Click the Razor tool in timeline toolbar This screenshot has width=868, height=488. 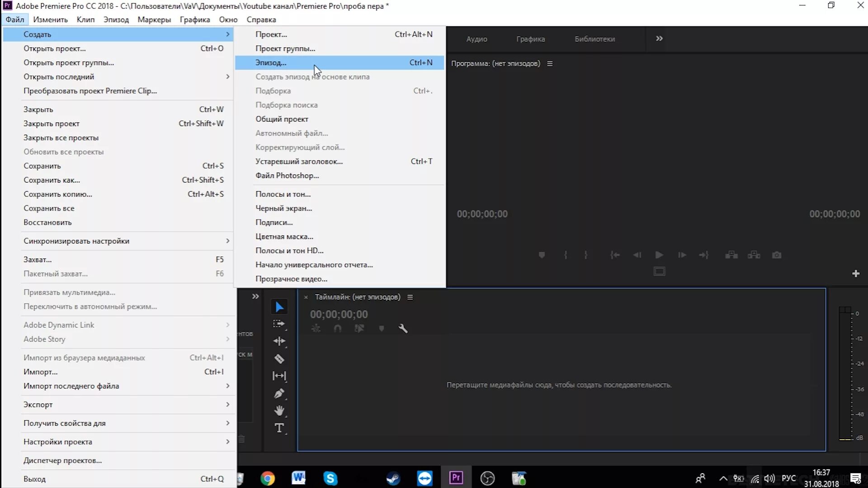(278, 359)
